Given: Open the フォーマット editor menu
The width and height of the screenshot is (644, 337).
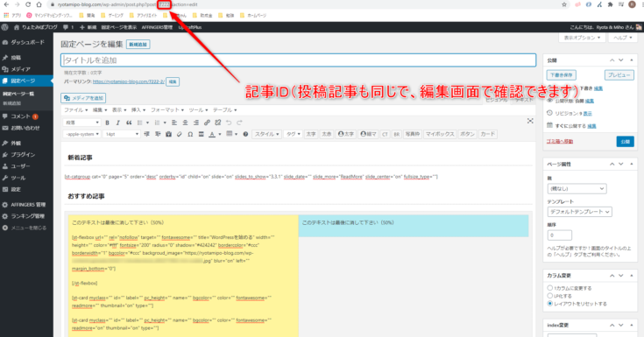Looking at the screenshot, I should point(167,110).
